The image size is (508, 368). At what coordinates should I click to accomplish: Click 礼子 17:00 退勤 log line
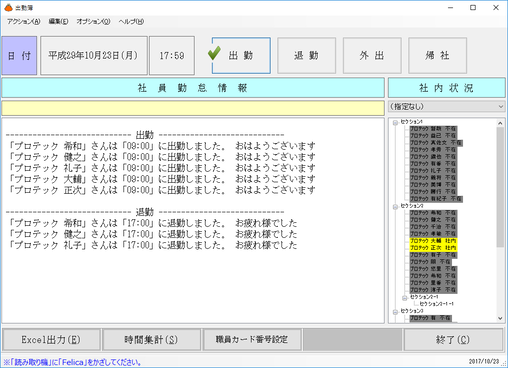click(152, 245)
